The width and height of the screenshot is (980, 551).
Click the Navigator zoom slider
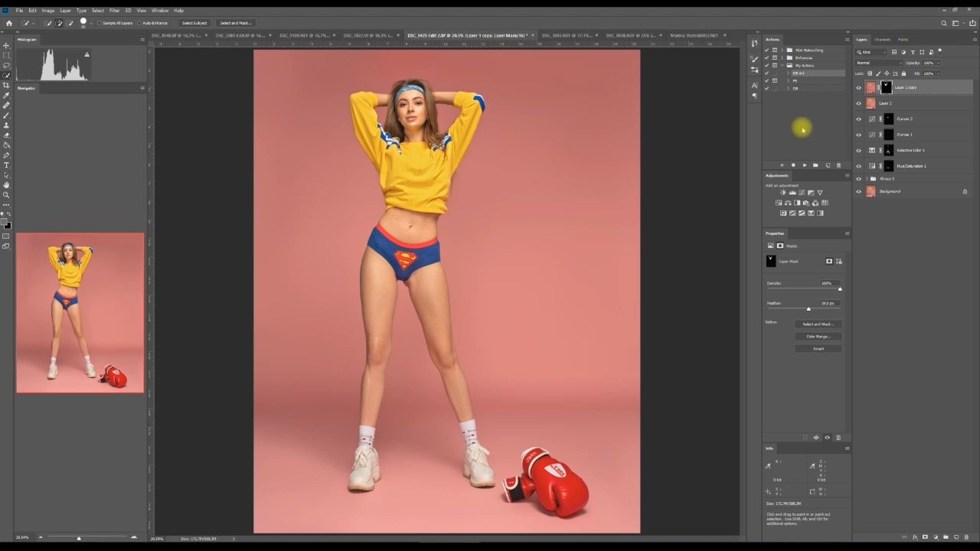tap(78, 538)
